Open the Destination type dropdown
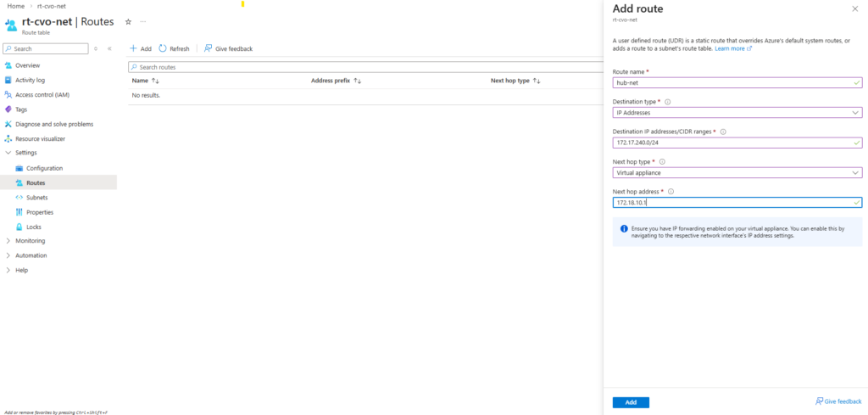868x415 pixels. click(x=737, y=113)
